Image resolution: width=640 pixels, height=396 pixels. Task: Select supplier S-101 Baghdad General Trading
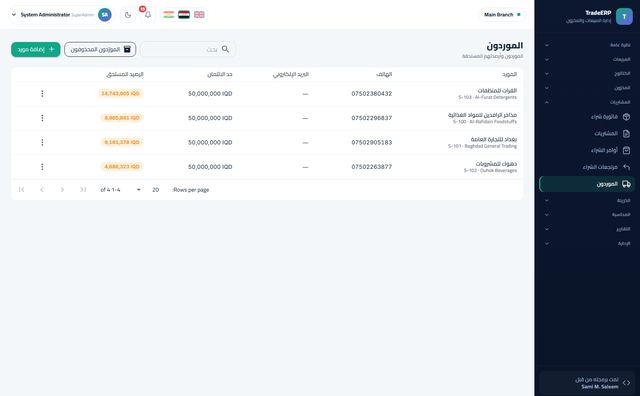pyautogui.click(x=482, y=142)
